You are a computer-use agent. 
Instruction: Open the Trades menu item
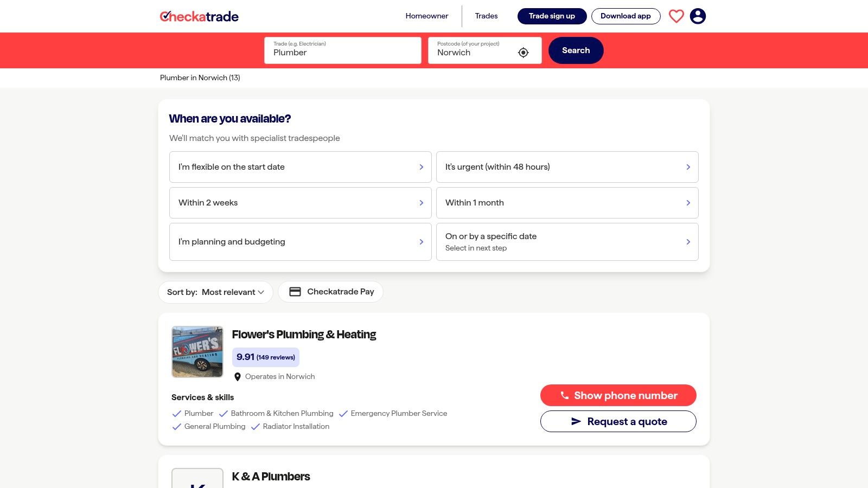pos(486,16)
